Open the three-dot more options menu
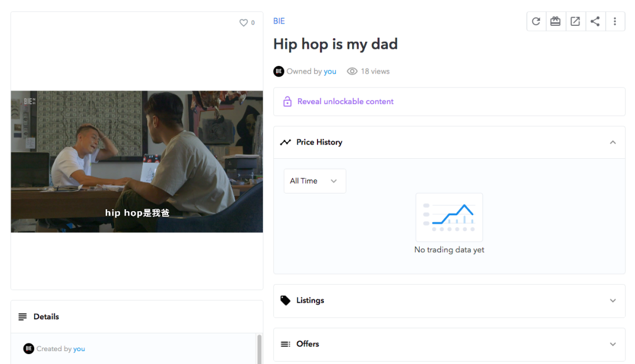Screen dimensions: 635x364 click(x=615, y=21)
